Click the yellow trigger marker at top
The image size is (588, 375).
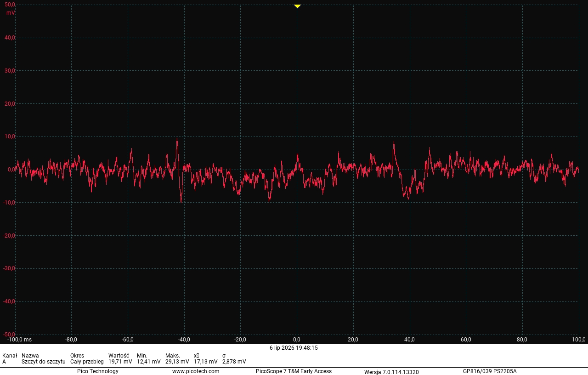click(x=297, y=6)
